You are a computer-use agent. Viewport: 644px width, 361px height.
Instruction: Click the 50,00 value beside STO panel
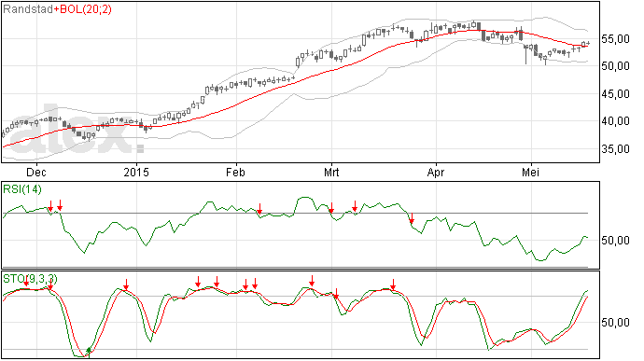tap(615, 323)
